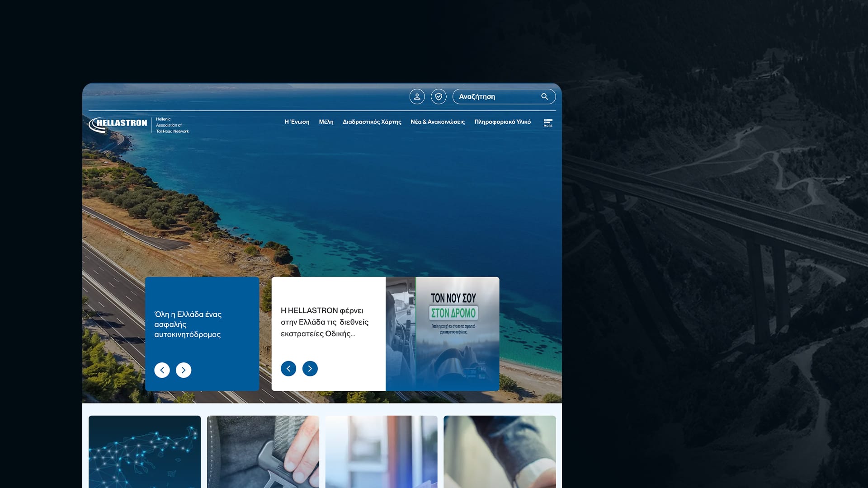868x488 pixels.
Task: Open the blurred toll booth tile
Action: [382, 452]
